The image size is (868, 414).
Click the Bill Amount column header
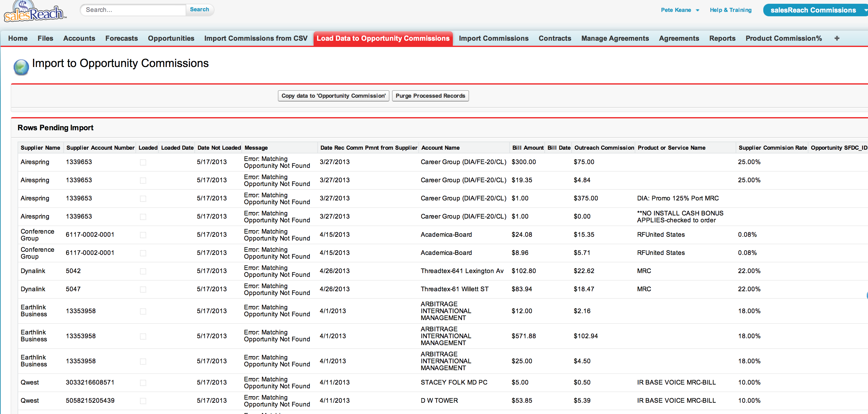(x=527, y=148)
